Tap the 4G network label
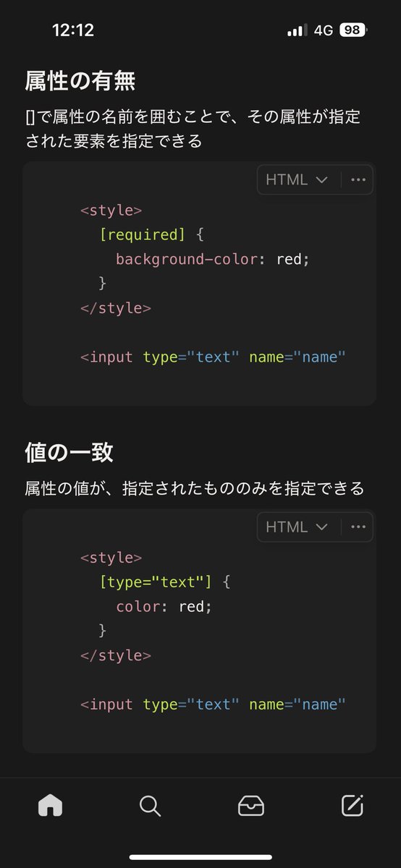This screenshot has height=868, width=401. tap(324, 30)
